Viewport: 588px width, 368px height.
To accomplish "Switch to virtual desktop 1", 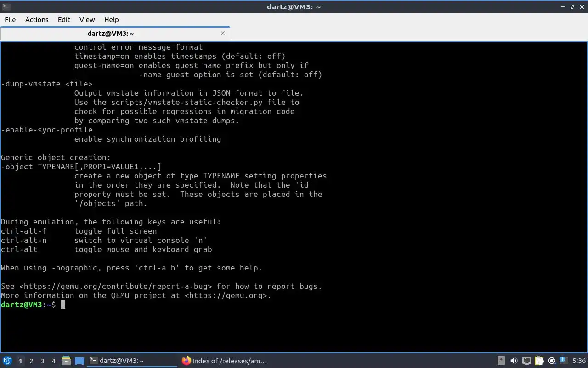I will coord(20,361).
